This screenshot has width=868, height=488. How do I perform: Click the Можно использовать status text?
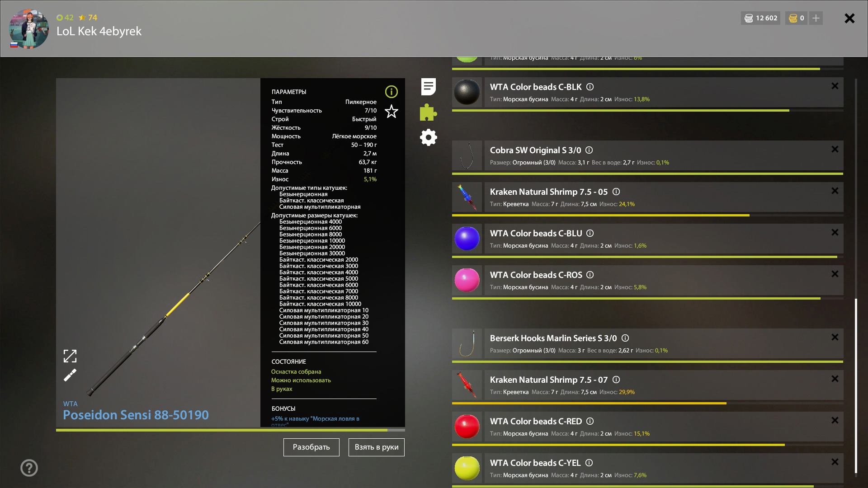[x=301, y=380]
